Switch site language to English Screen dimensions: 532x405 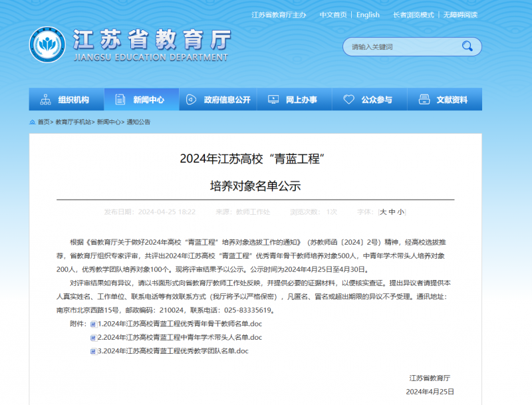point(368,15)
